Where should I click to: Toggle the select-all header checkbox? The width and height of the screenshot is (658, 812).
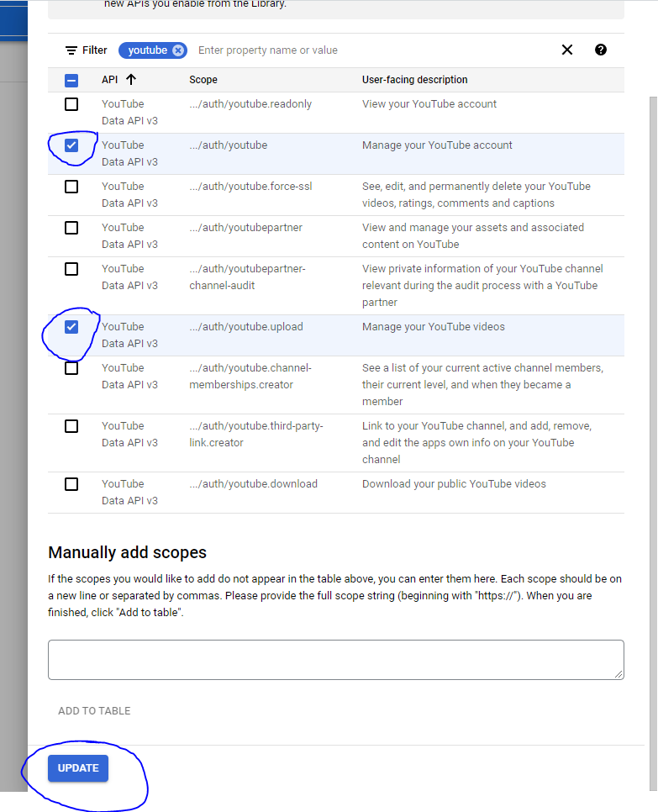click(71, 81)
